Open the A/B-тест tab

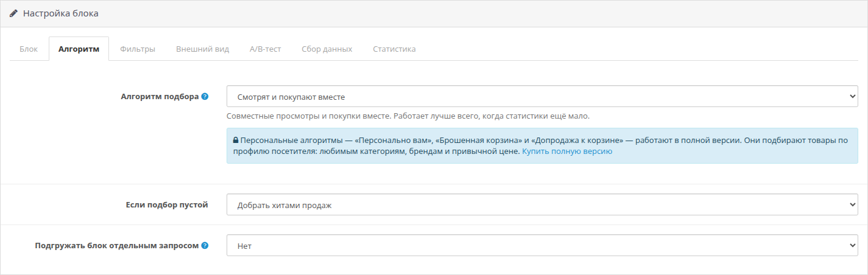tap(266, 49)
